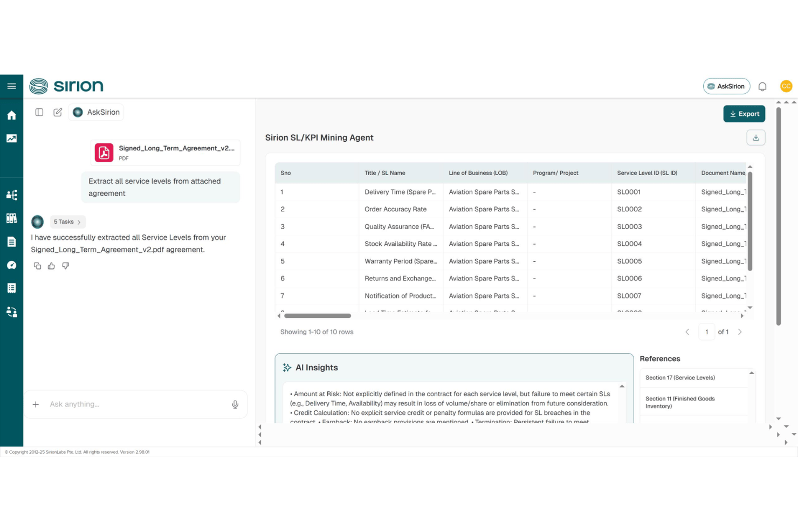This screenshot has width=798, height=532.
Task: Open the analytics chart sidebar icon
Action: (x=11, y=139)
